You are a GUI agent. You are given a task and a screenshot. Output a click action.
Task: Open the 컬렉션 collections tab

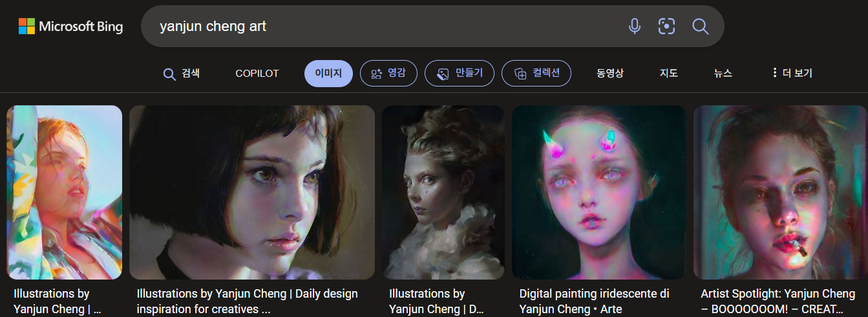(536, 73)
